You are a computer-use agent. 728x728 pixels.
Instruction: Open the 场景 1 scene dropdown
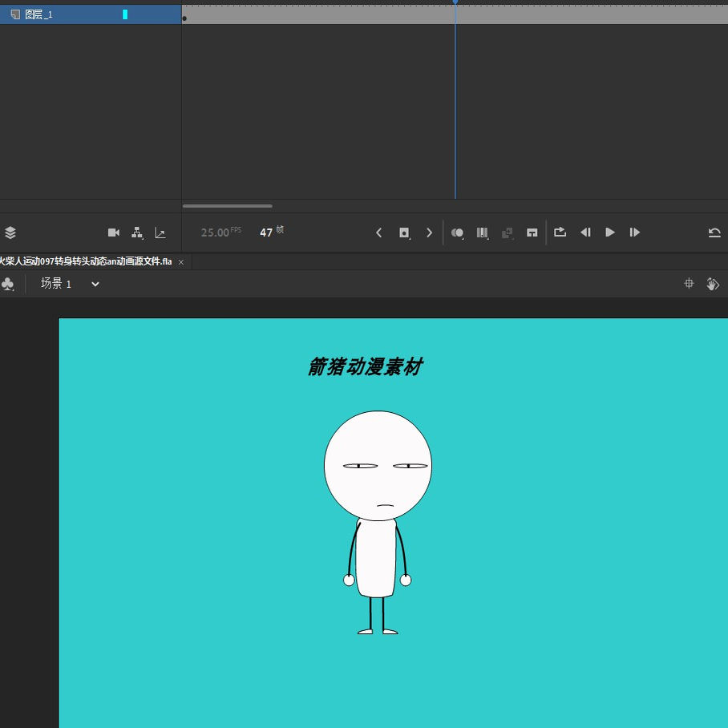pos(95,284)
